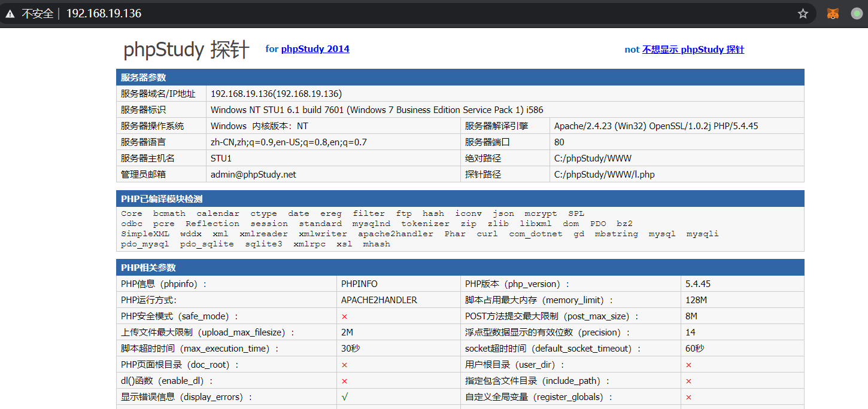Viewport: 868px width, 409px height.
Task: Click the Windows NT STU1 server identifier text
Action: click(377, 110)
